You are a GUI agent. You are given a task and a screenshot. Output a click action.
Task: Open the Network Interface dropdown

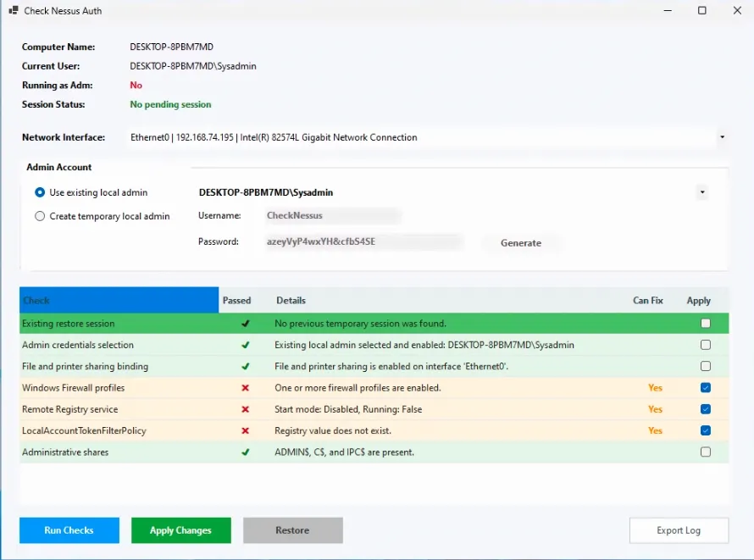point(722,137)
